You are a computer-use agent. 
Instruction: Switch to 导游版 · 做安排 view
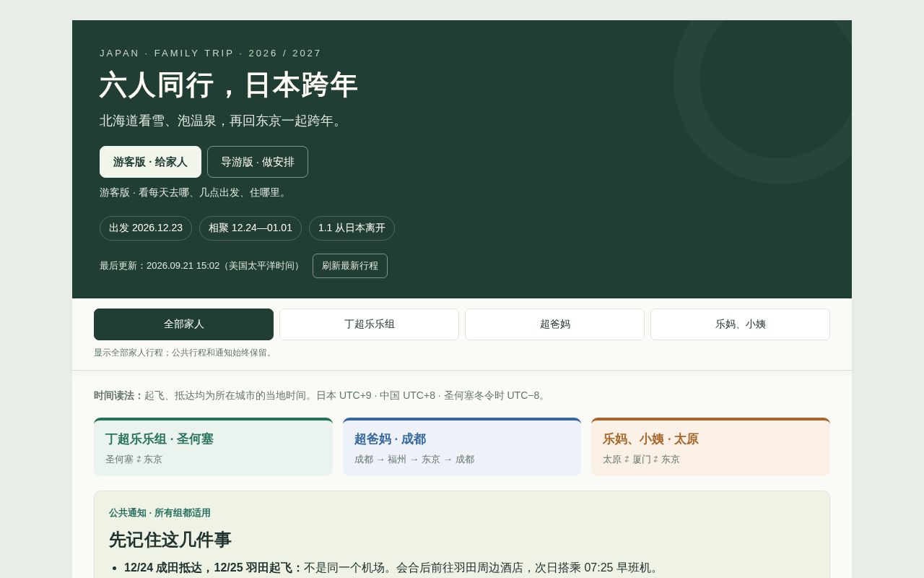tap(258, 162)
